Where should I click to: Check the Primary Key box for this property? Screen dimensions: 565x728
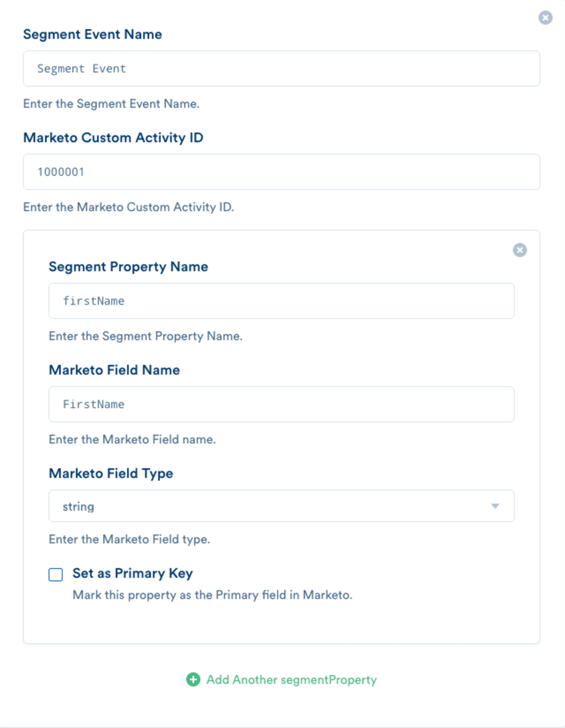(x=56, y=575)
